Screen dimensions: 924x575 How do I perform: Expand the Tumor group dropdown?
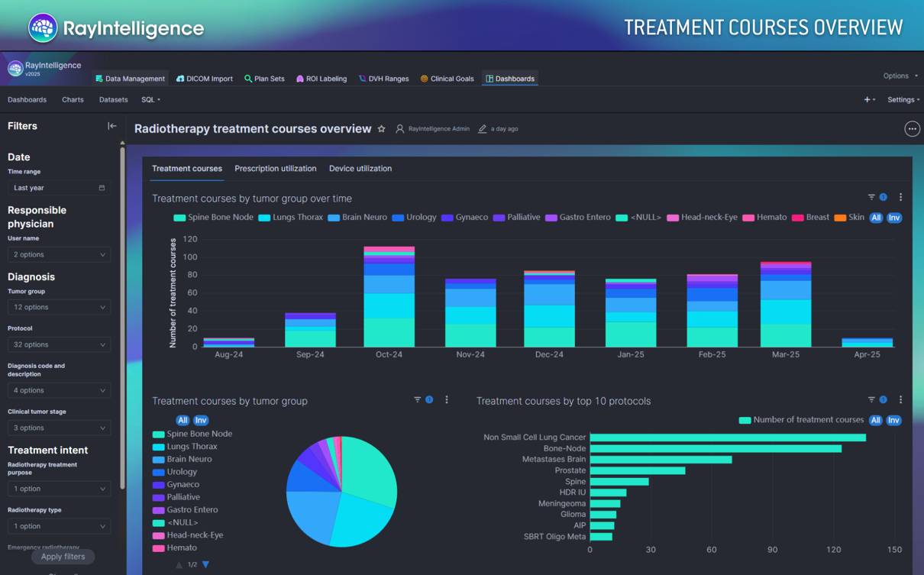tap(59, 307)
